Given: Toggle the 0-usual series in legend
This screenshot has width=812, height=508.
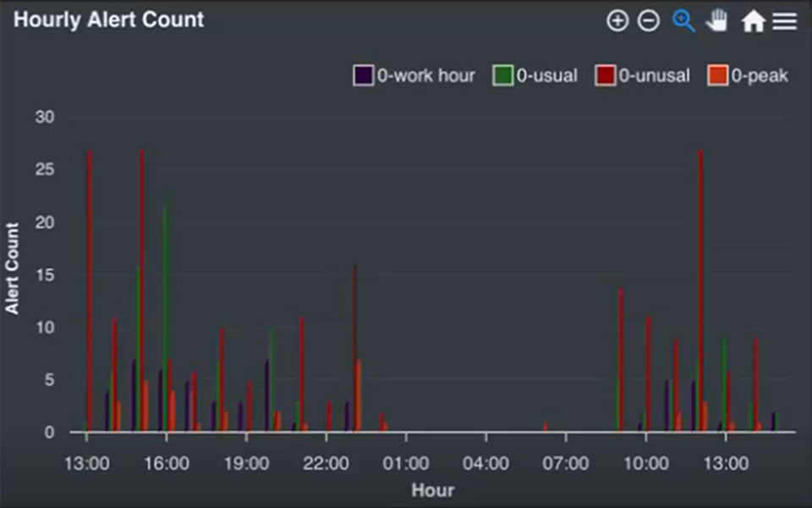Looking at the screenshot, I should (x=535, y=75).
